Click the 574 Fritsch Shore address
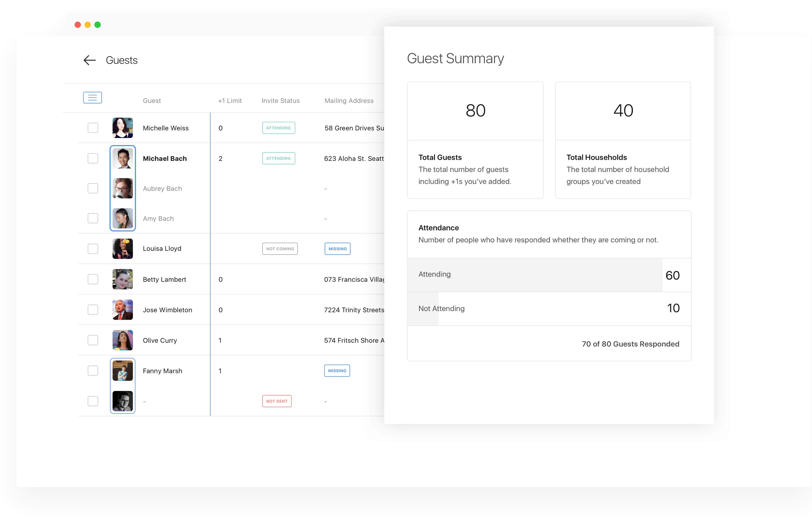Viewport: 812px width, 525px height. (x=354, y=340)
